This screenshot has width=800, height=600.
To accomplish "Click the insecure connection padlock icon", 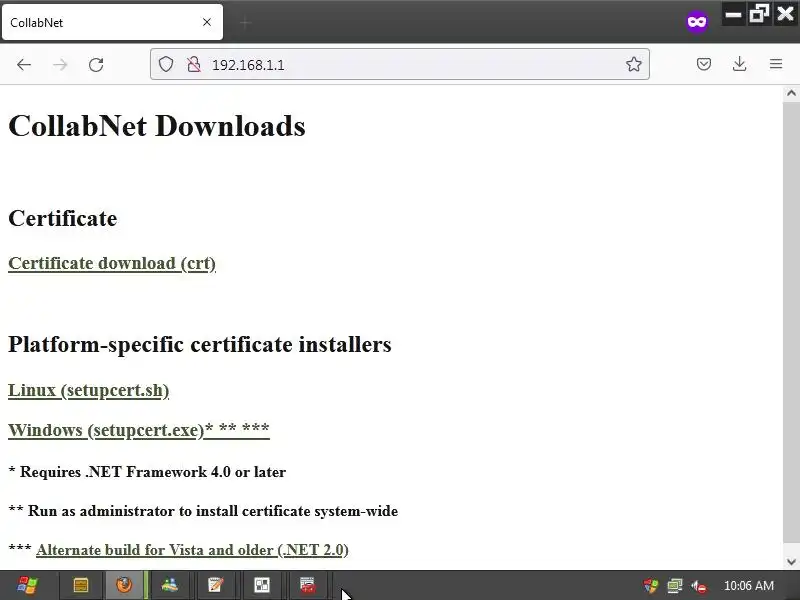I will coord(193,64).
